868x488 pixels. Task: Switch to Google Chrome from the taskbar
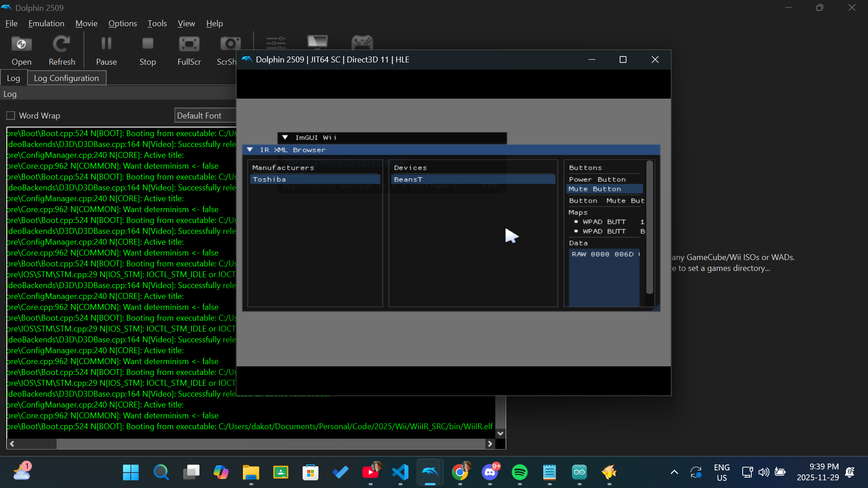click(460, 473)
